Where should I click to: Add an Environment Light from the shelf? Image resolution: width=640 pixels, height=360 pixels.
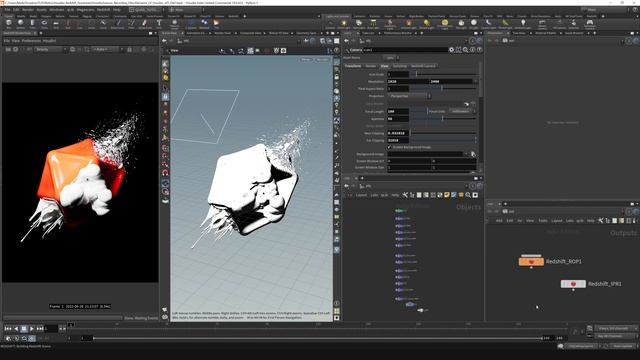click(444, 24)
